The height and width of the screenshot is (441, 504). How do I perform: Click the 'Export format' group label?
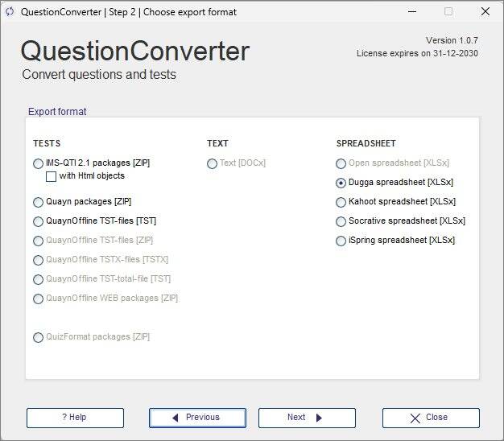pyautogui.click(x=57, y=111)
